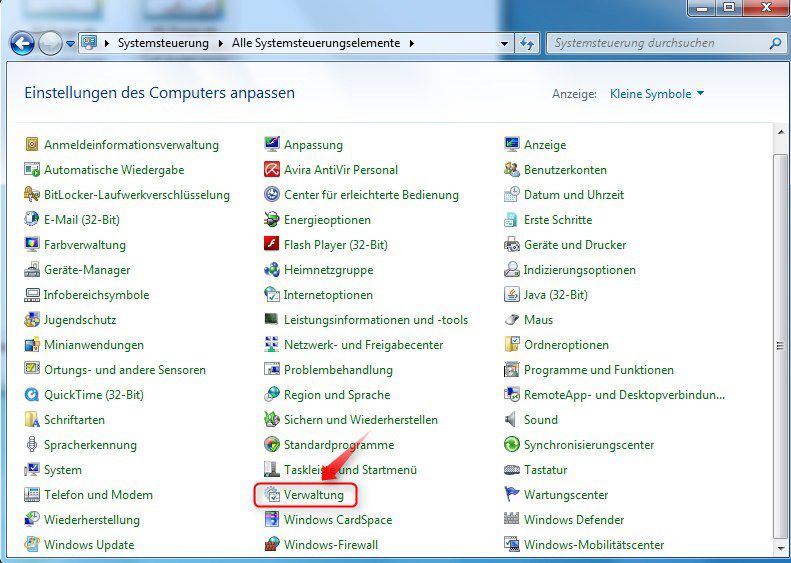791x563 pixels.
Task: Open the Benutzerkonten people icon
Action: [512, 170]
